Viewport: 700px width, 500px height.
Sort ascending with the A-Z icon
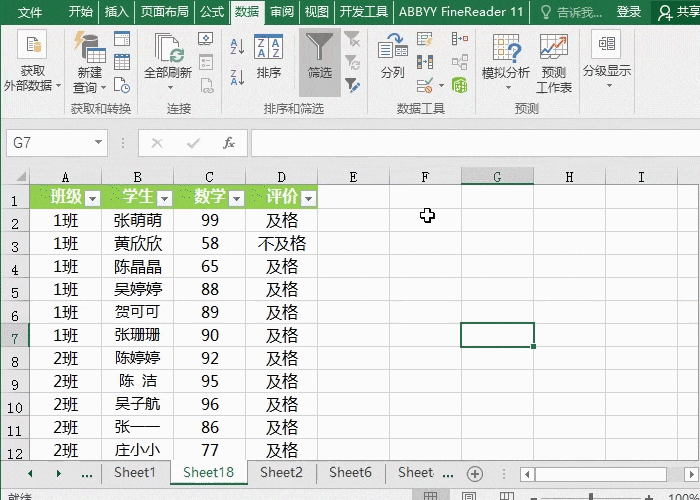click(x=237, y=46)
